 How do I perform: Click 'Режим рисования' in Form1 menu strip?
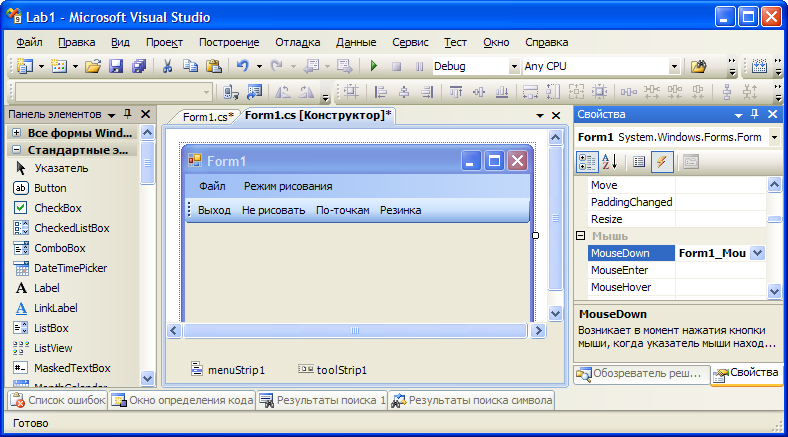(x=288, y=186)
